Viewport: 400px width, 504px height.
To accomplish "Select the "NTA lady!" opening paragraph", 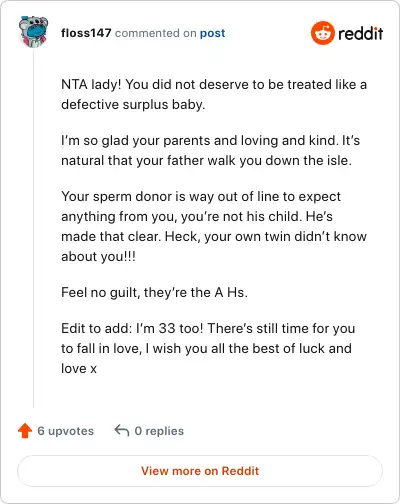I will 214,94.
